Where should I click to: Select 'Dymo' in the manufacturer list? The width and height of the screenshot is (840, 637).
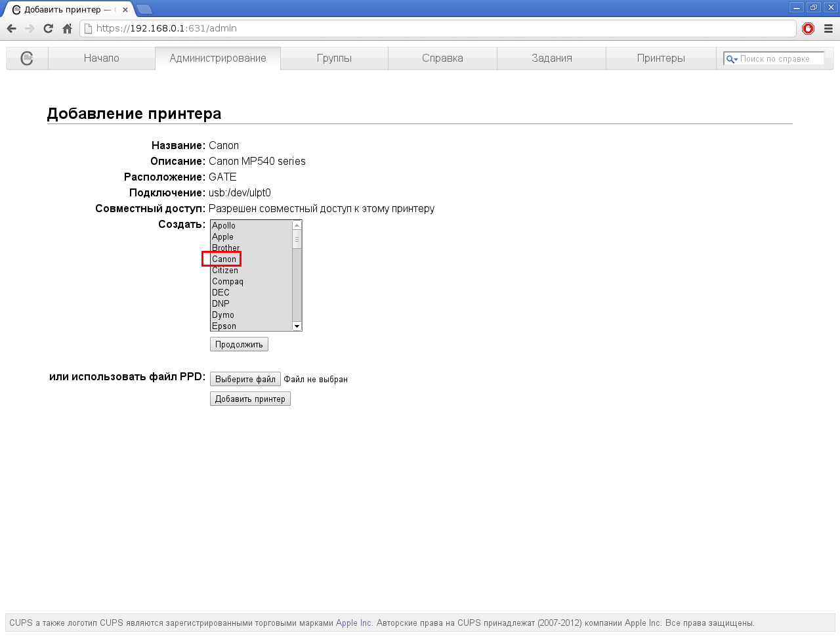click(x=251, y=315)
